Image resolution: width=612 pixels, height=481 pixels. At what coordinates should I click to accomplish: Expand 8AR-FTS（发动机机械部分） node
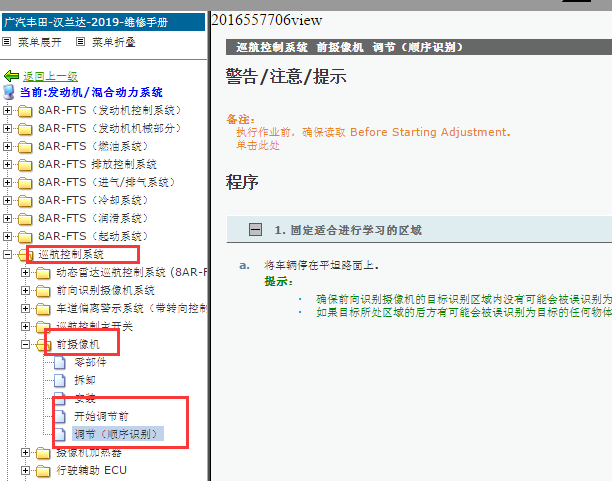(x=7, y=128)
